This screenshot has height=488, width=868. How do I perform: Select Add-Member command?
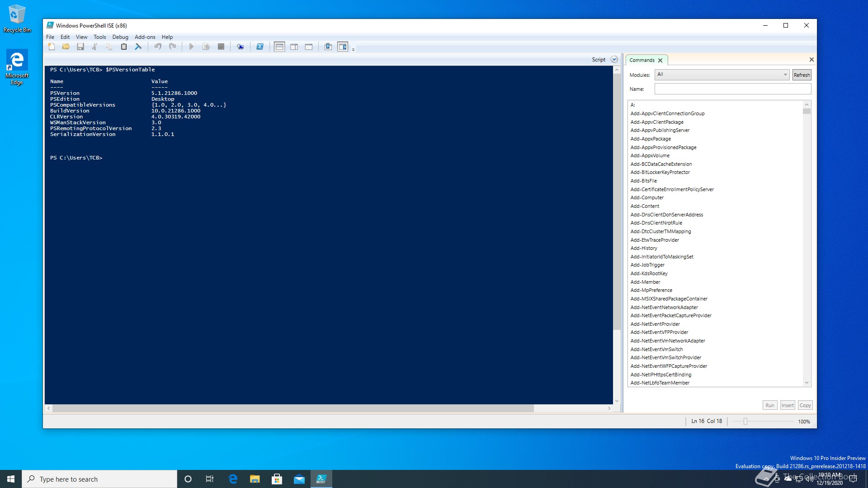click(x=645, y=282)
